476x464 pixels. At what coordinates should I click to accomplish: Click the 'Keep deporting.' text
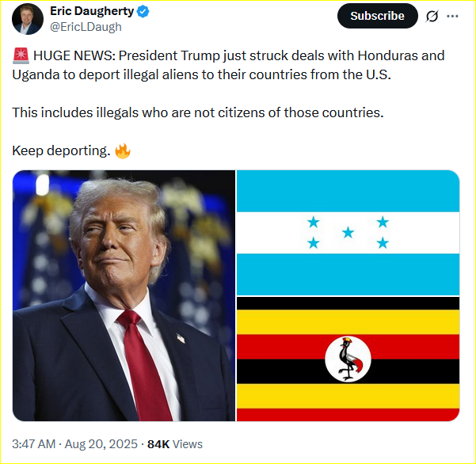(x=61, y=150)
